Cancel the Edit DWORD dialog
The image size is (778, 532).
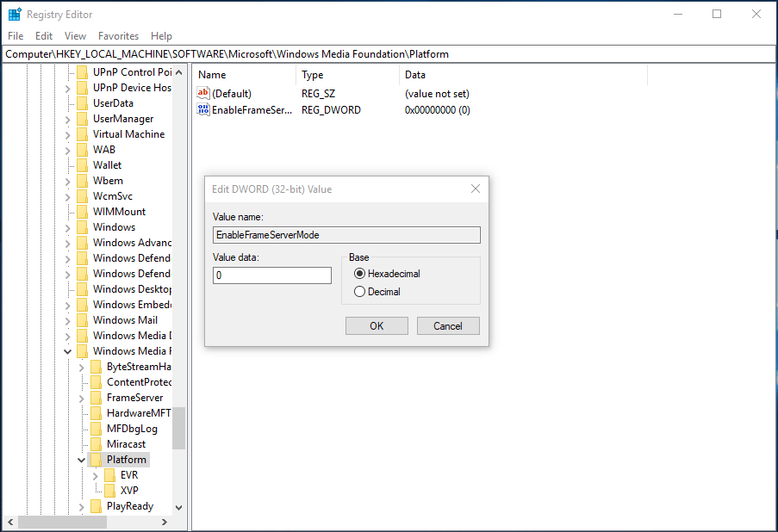click(x=448, y=326)
